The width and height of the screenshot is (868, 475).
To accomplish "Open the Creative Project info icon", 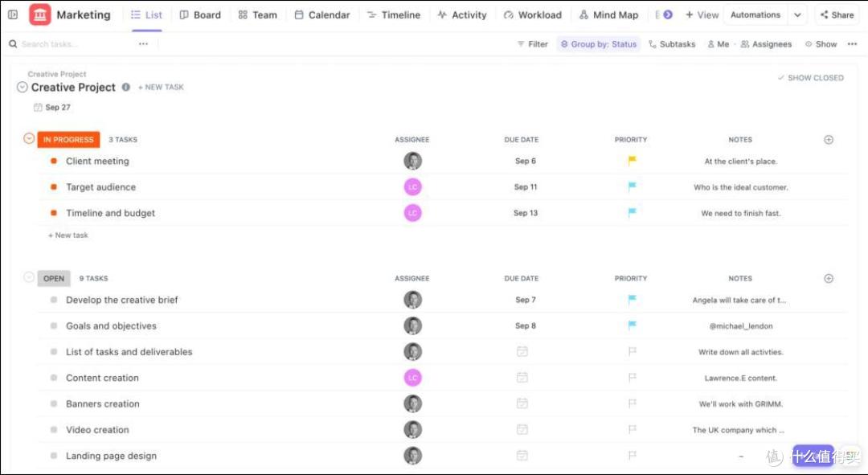I will point(125,87).
